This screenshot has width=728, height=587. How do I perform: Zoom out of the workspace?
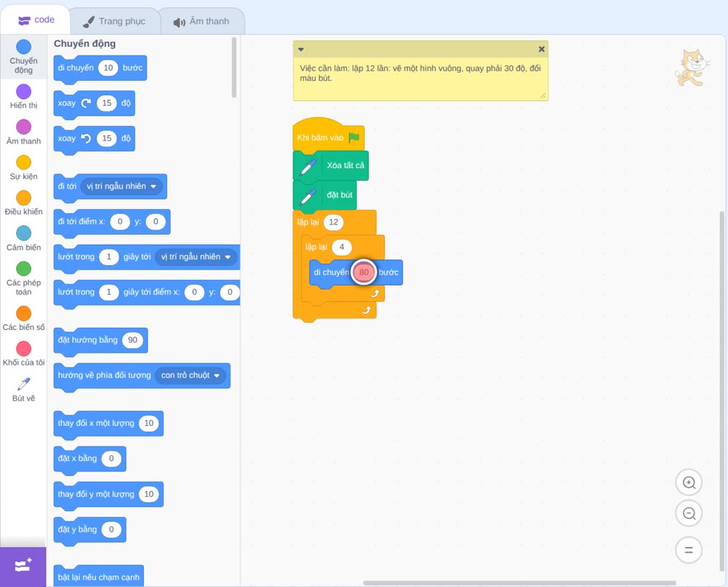pos(689,513)
